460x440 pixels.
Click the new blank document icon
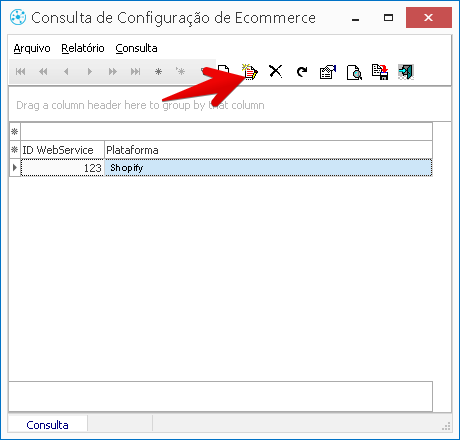[x=224, y=70]
